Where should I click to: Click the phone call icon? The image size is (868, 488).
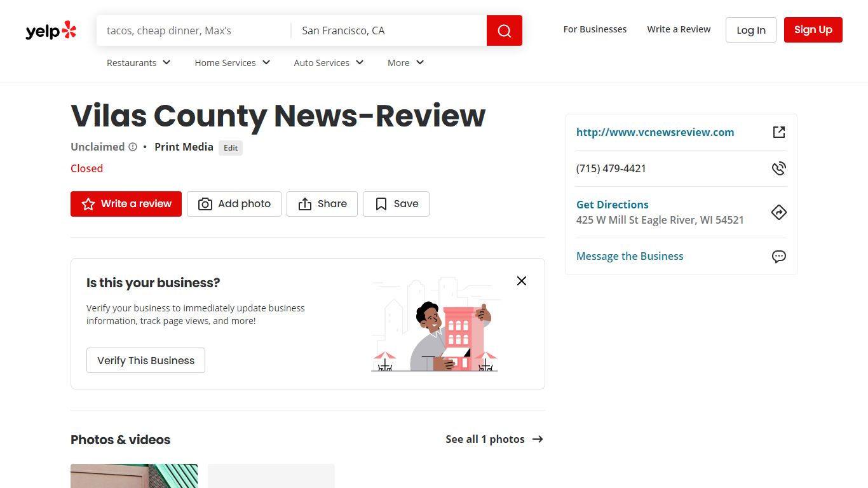pos(779,168)
